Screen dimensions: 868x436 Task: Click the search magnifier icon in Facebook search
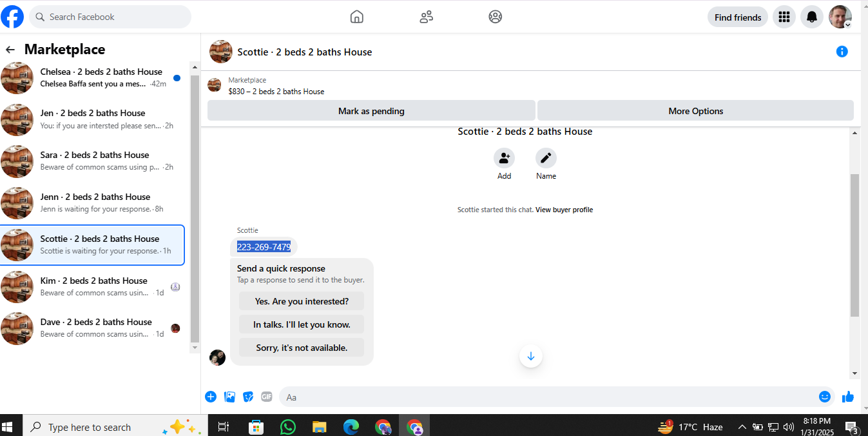click(40, 17)
